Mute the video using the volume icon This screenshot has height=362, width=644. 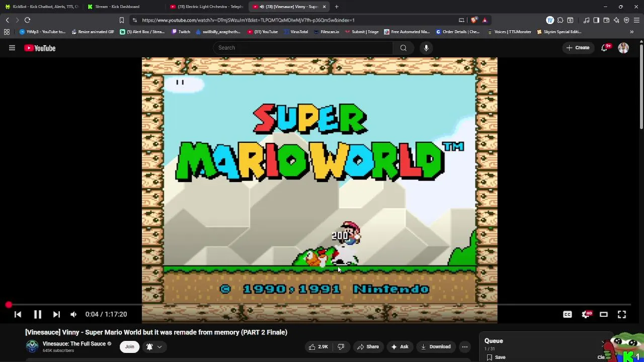pos(73,314)
